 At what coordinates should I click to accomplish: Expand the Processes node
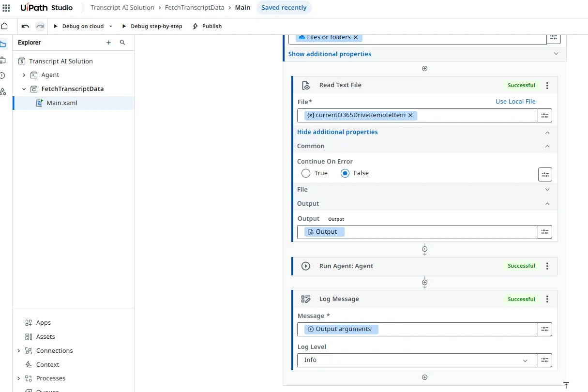point(19,378)
